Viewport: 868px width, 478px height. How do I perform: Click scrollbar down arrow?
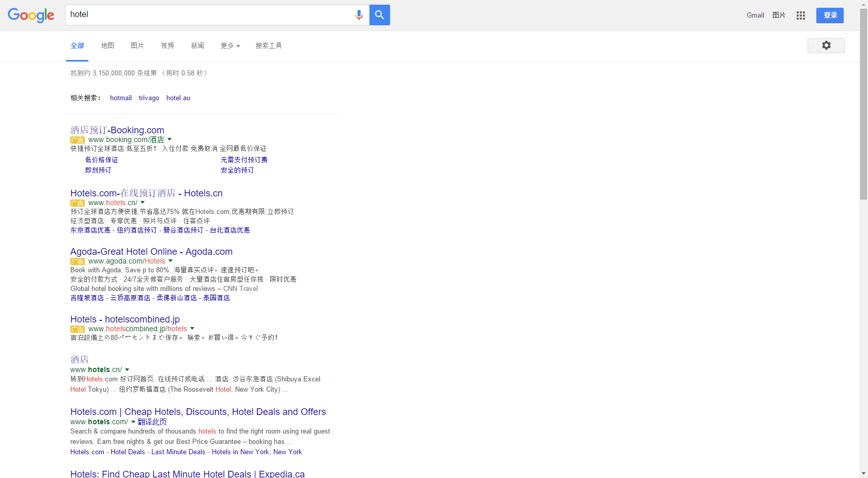tap(863, 473)
